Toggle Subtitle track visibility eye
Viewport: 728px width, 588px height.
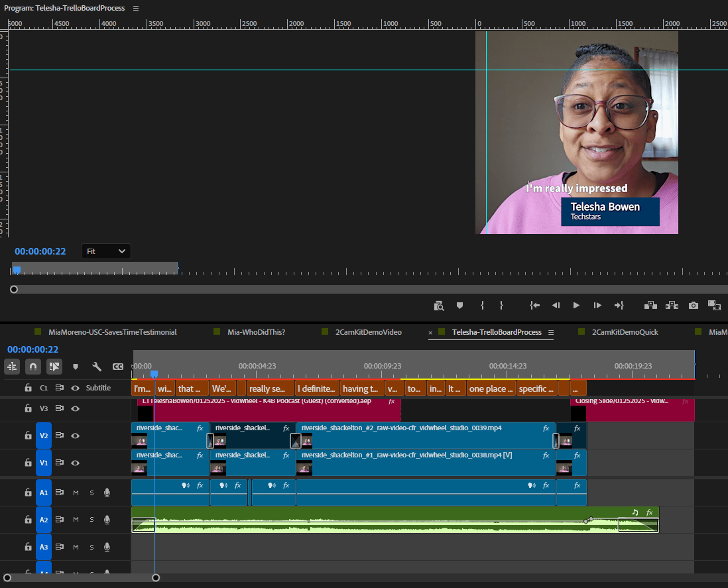pyautogui.click(x=75, y=388)
